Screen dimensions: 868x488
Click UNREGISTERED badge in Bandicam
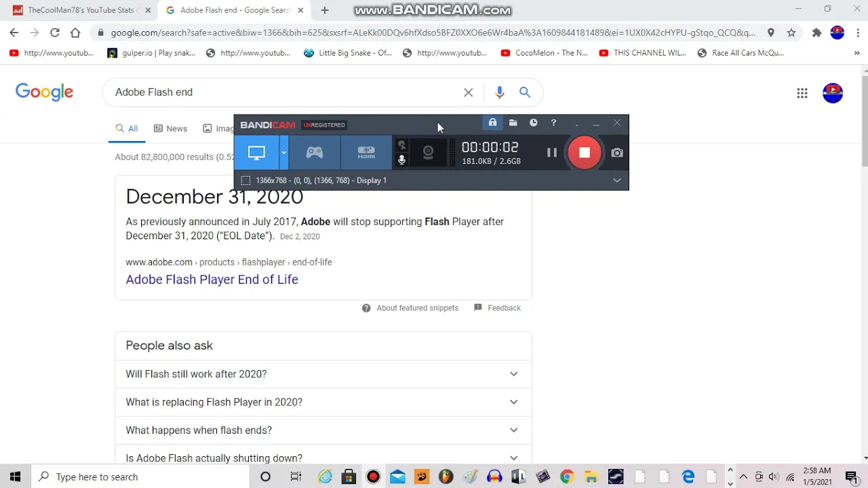[324, 125]
